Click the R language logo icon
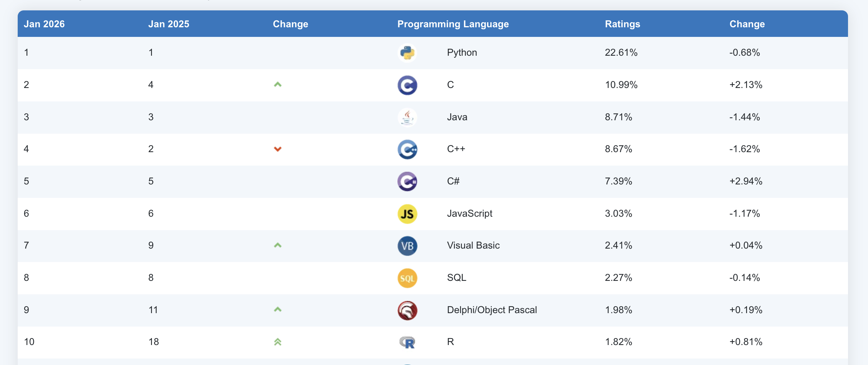868x365 pixels. point(407,342)
